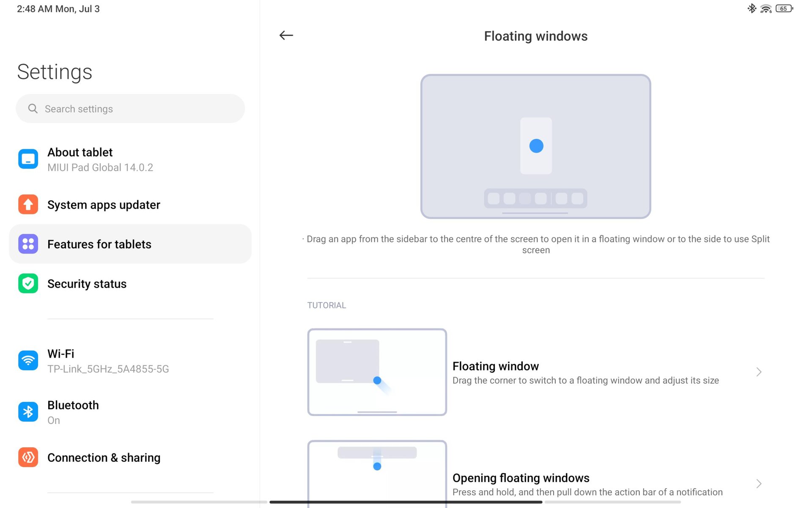The width and height of the screenshot is (812, 508).
Task: Tap the battery indicator in status bar
Action: (x=784, y=8)
